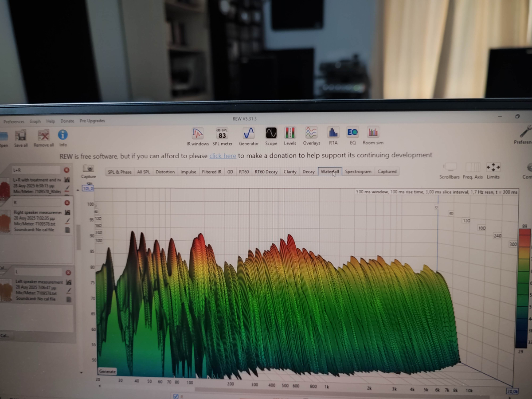
Task: Switch to the RT60 Decay tab
Action: (x=266, y=172)
